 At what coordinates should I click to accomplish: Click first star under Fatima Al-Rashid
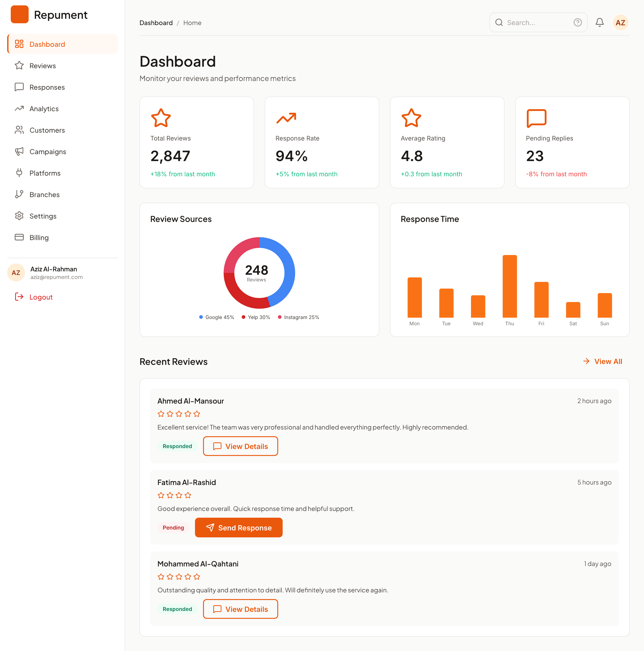pyautogui.click(x=161, y=495)
